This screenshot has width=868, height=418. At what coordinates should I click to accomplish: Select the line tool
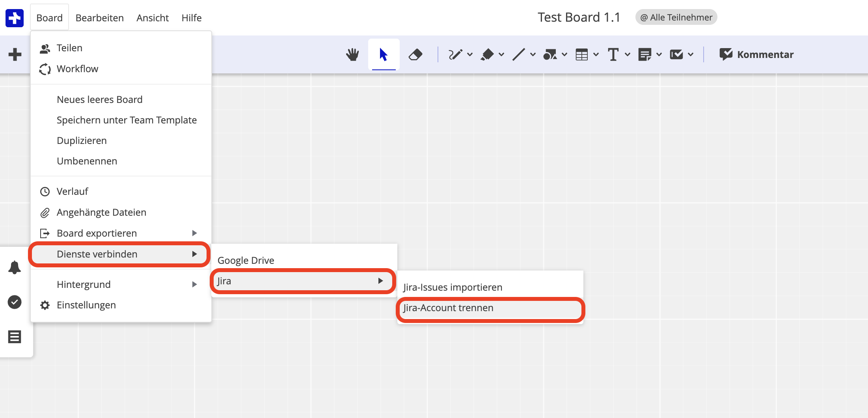[x=519, y=54]
